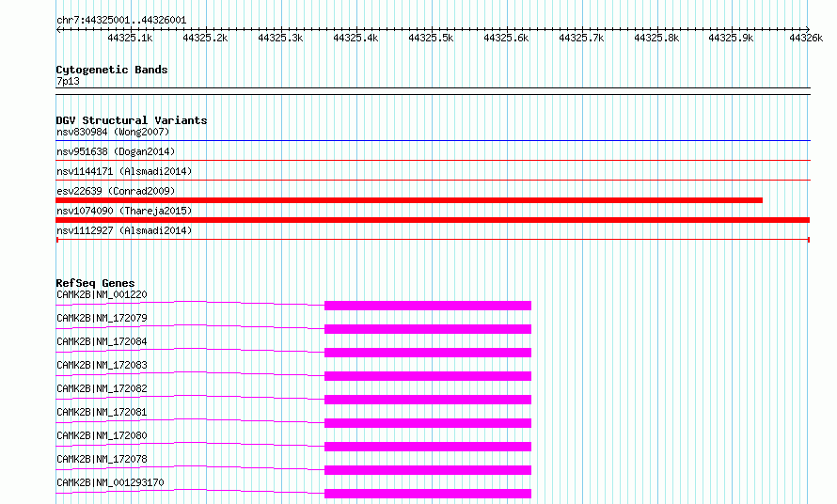Open the Cytogenetic Bands track heading
This screenshot has height=504, width=837.
(x=112, y=70)
